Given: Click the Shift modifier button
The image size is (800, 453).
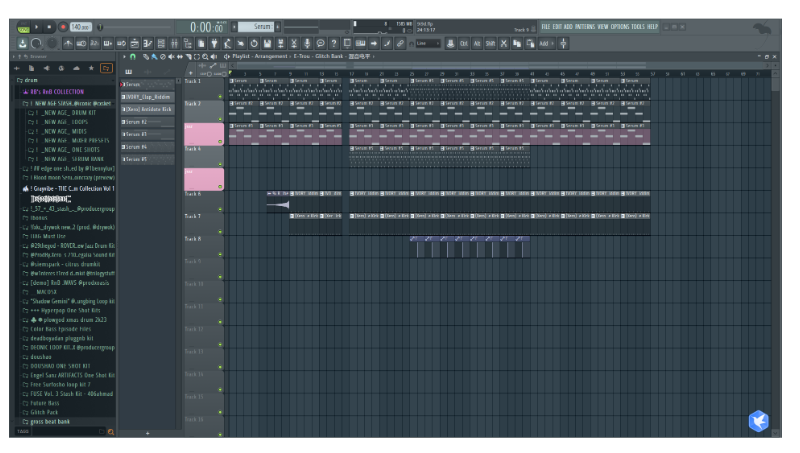Looking at the screenshot, I should 490,44.
